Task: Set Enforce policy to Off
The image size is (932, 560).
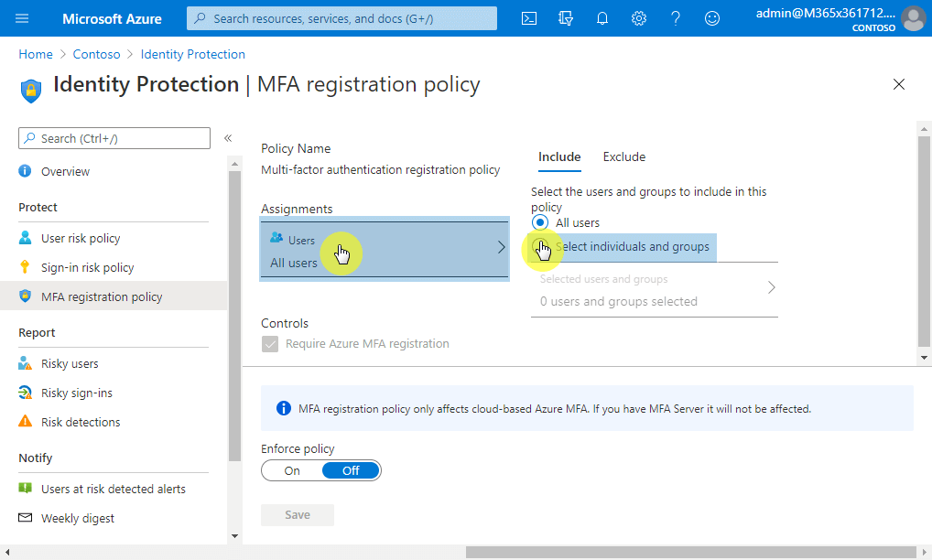Action: click(351, 470)
